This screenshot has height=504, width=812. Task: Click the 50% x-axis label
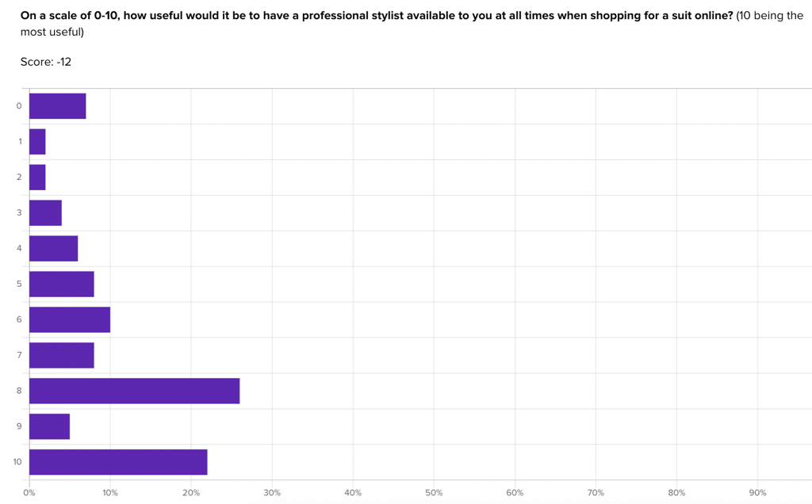434,493
